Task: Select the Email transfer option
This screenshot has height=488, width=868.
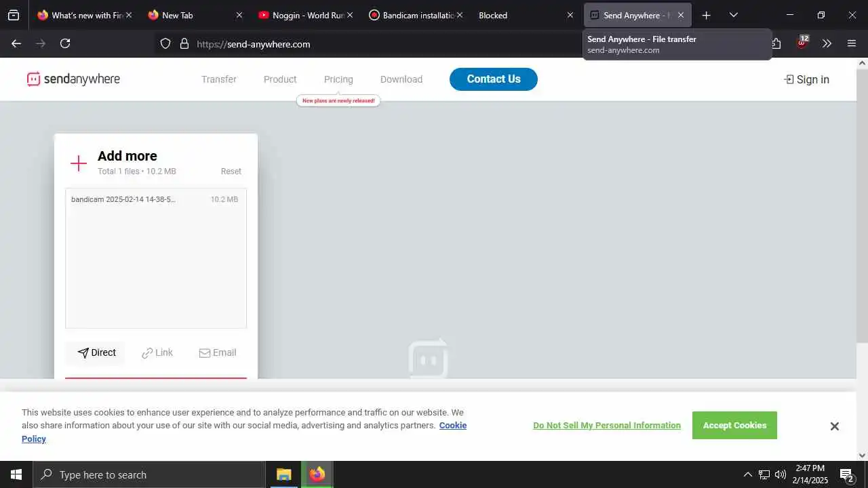Action: (218, 352)
